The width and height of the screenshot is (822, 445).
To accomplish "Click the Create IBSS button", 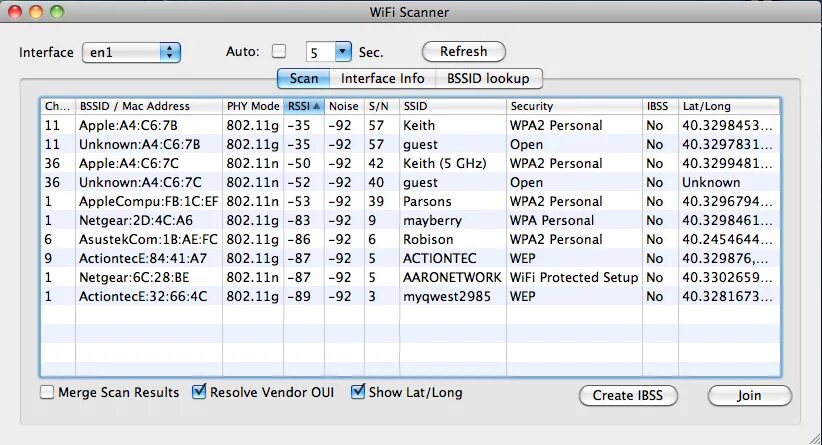I will pyautogui.click(x=628, y=395).
